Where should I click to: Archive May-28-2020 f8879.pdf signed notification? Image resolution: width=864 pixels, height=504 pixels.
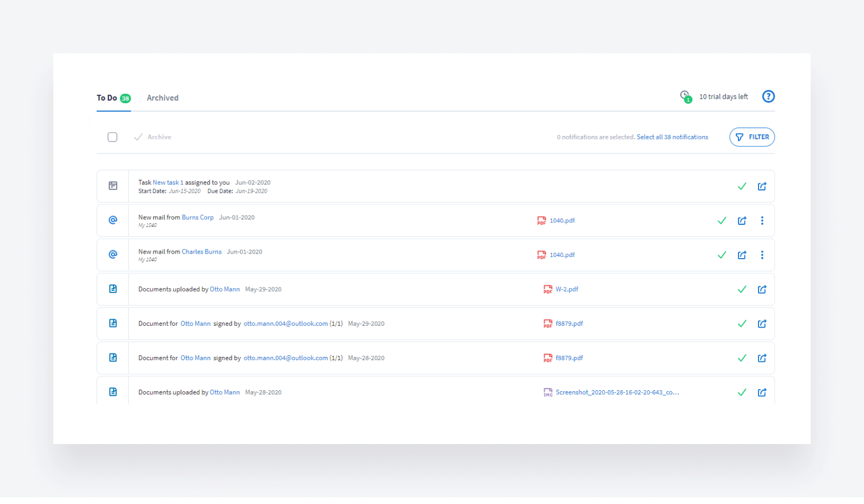[742, 359]
